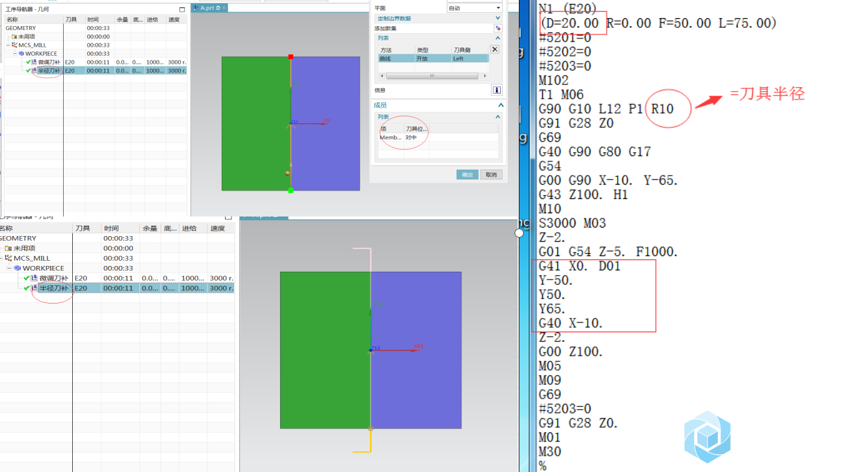Collapse the boundary 列表 section under 添加新集
Viewport: 868px width, 472px height.
pos(498,38)
